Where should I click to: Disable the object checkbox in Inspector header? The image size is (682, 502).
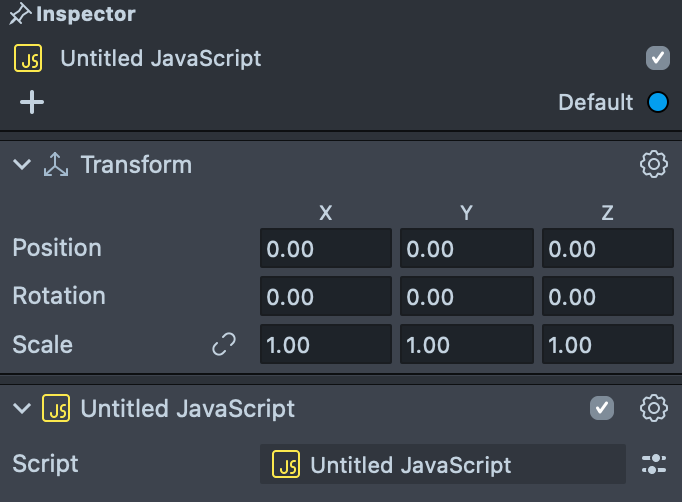point(657,58)
